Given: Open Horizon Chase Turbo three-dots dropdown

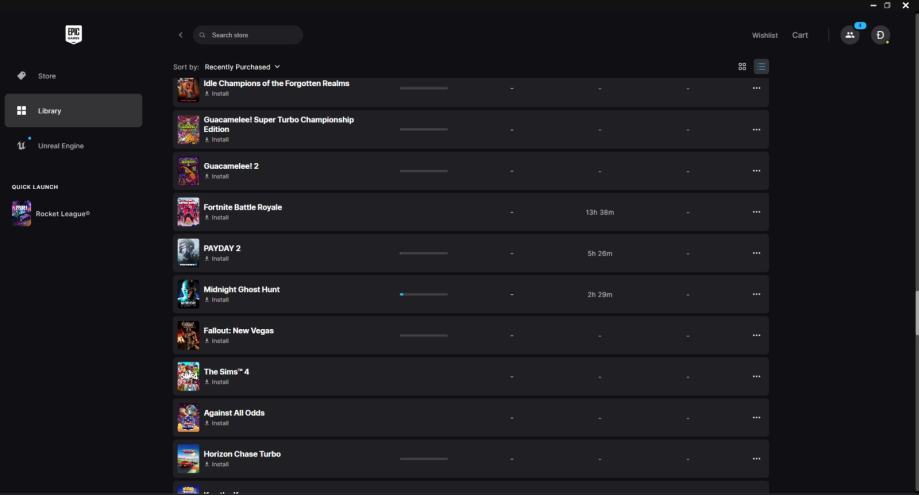Looking at the screenshot, I should (x=756, y=458).
